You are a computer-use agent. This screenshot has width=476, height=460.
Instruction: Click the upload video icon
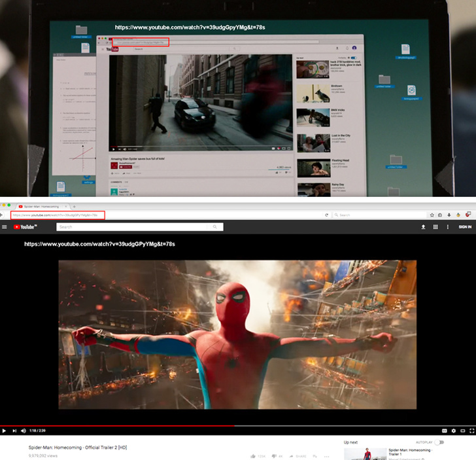pyautogui.click(x=423, y=227)
